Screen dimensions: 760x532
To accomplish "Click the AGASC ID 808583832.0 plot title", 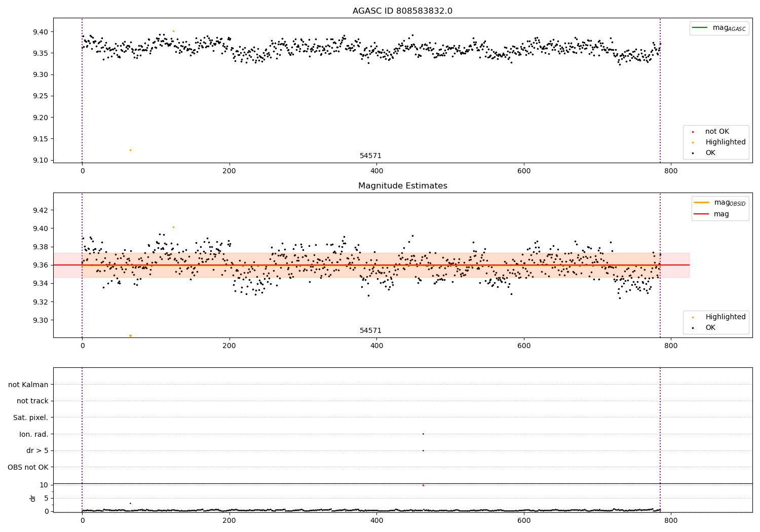I will click(402, 11).
